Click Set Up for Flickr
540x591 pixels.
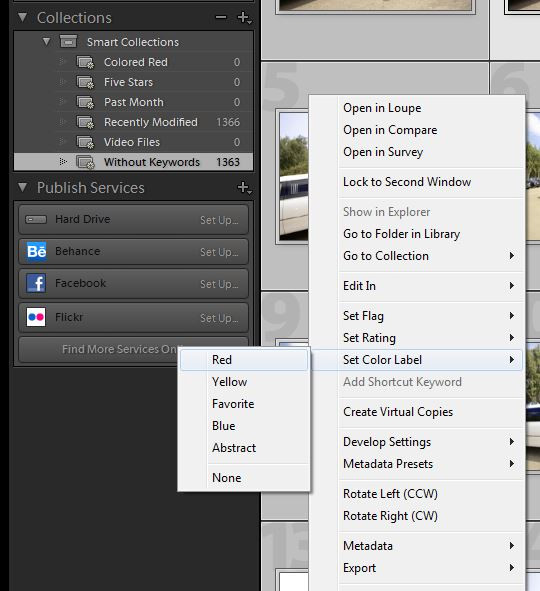[219, 318]
